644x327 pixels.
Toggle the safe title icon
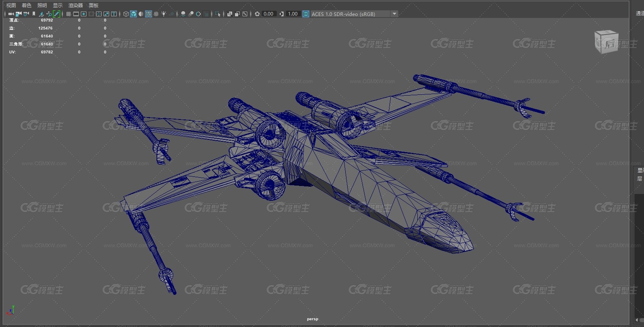tap(114, 14)
